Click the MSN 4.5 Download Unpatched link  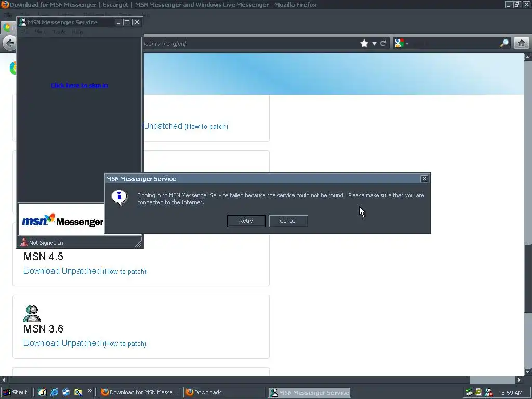(x=62, y=271)
